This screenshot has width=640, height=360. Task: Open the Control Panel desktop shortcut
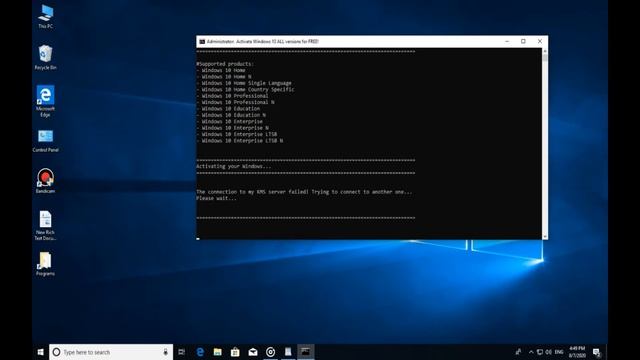(45, 141)
